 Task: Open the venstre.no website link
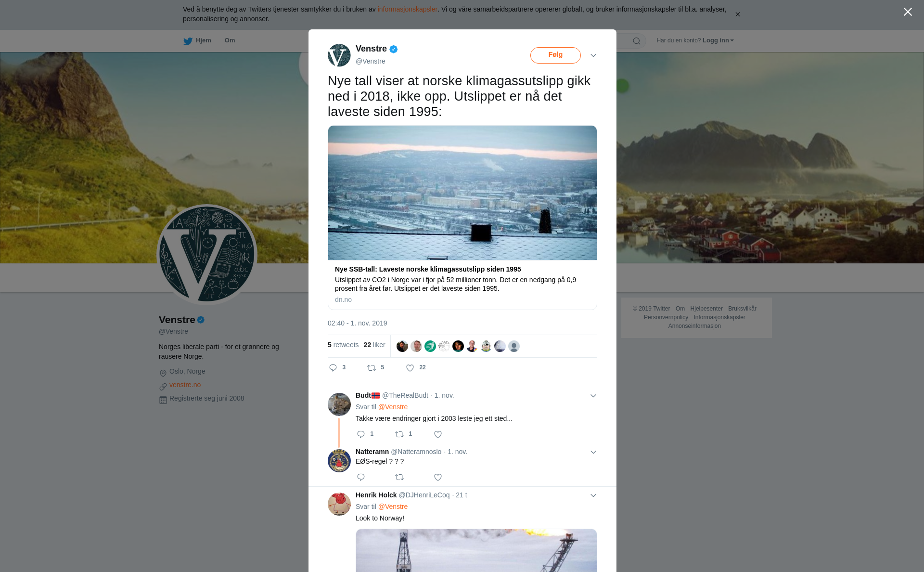[x=185, y=385]
